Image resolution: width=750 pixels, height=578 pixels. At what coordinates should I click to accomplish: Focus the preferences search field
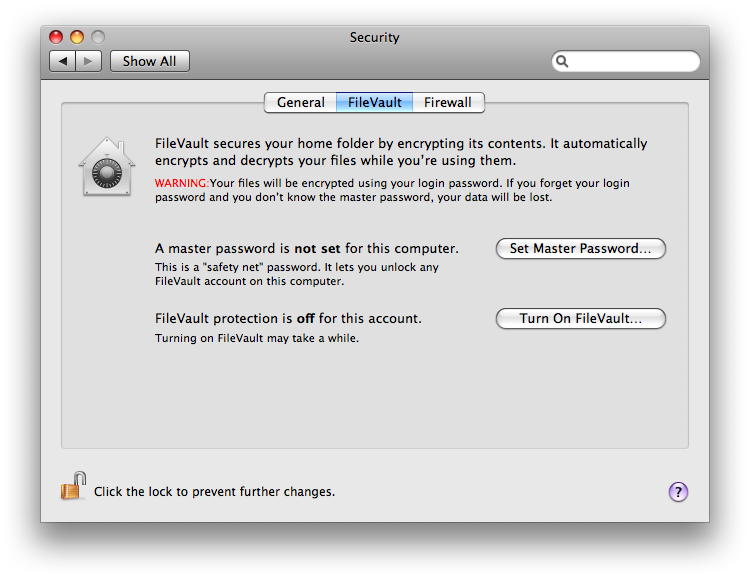pos(626,62)
